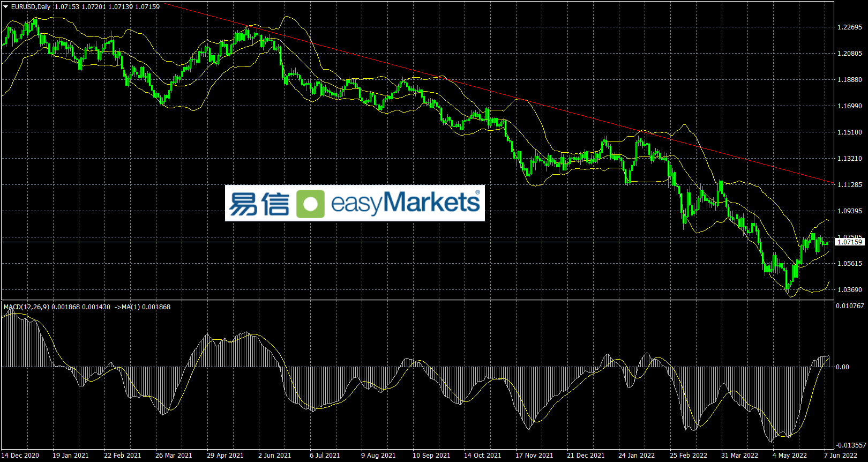Image resolution: width=868 pixels, height=462 pixels.
Task: Click the 29 Apr 2021 date label
Action: pos(225,456)
